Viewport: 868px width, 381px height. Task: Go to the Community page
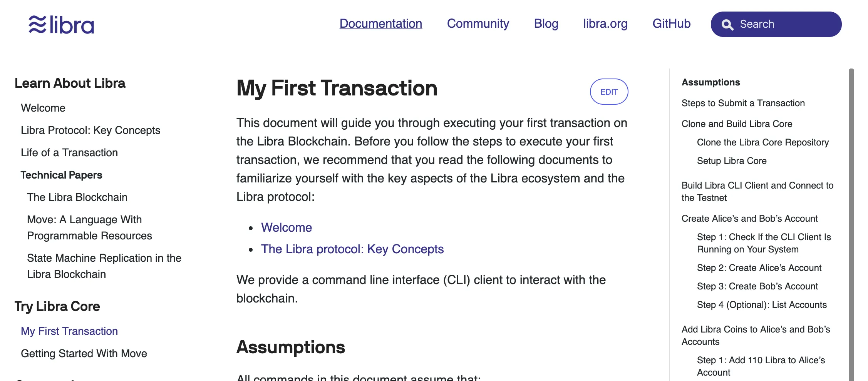click(478, 23)
